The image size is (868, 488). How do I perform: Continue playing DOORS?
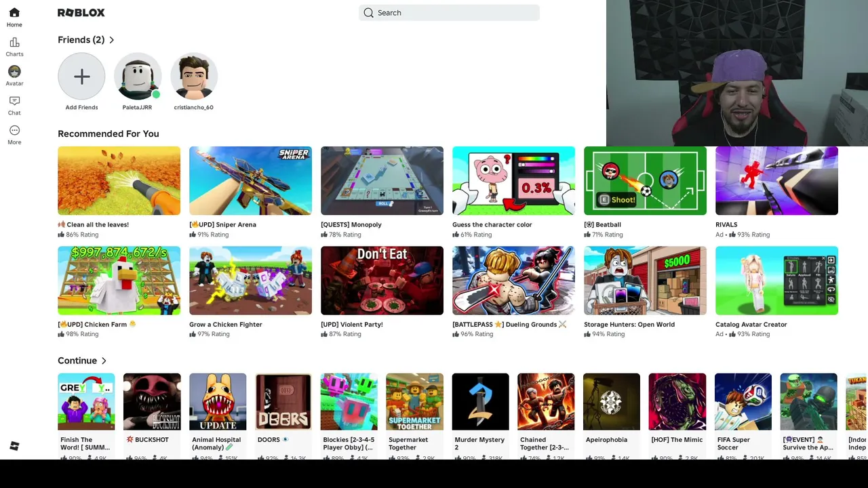(283, 401)
